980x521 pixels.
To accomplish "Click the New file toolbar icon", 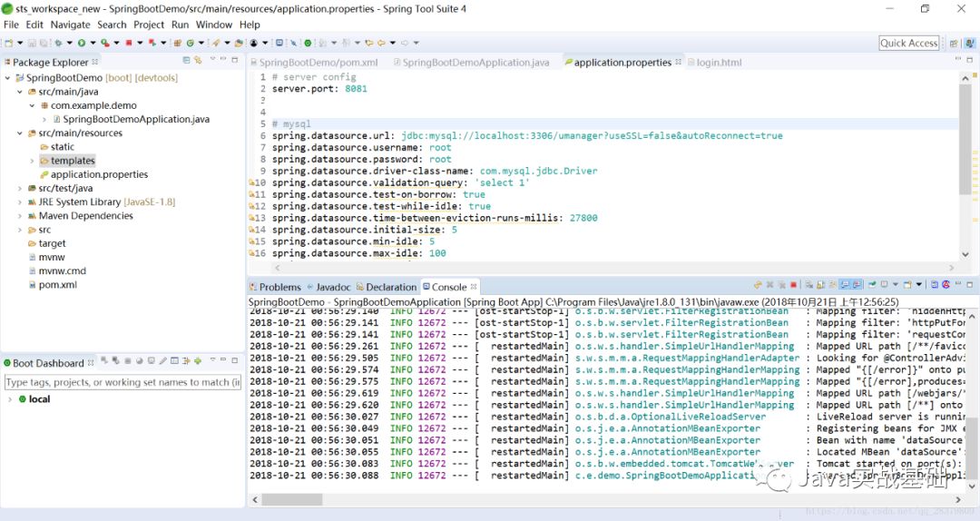I will tap(8, 43).
